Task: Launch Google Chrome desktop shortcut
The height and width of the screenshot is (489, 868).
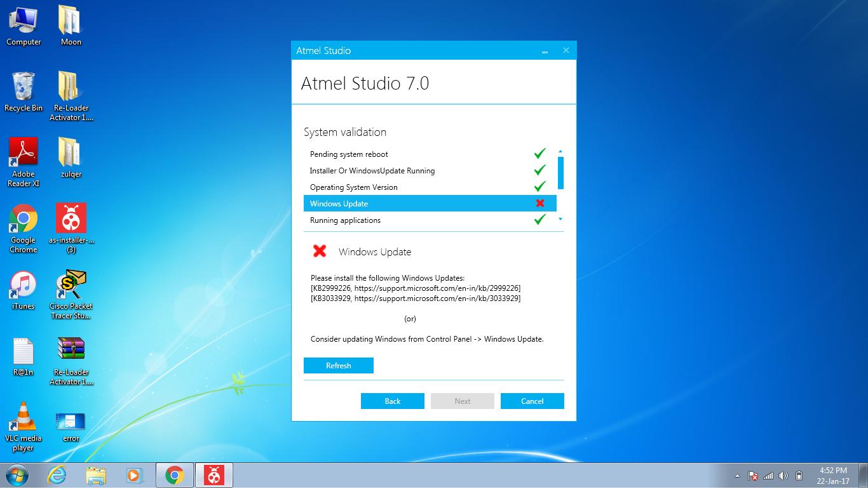Action: coord(24,229)
